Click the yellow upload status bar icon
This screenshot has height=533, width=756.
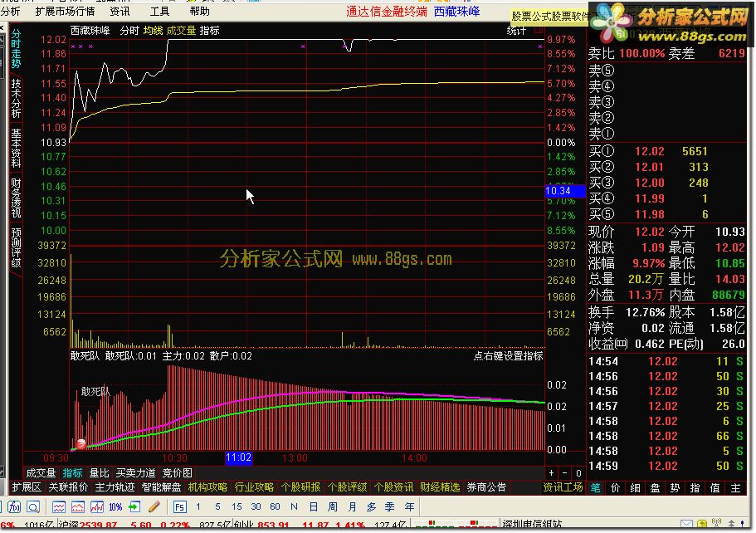click(702, 524)
